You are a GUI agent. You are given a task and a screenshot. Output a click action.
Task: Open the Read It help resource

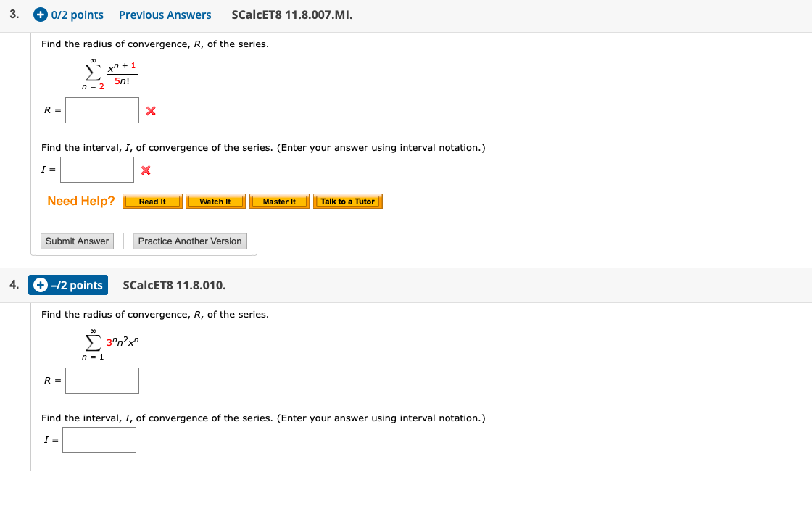click(152, 202)
